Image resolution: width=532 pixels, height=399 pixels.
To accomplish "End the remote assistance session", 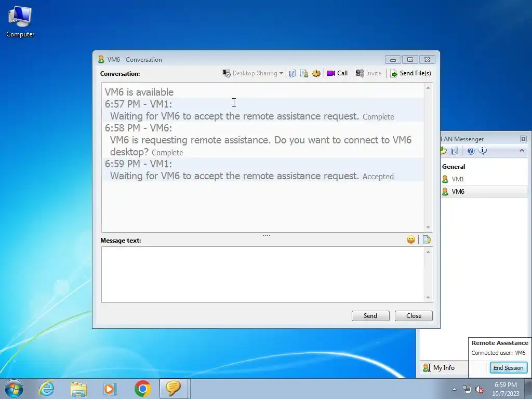I will (508, 368).
